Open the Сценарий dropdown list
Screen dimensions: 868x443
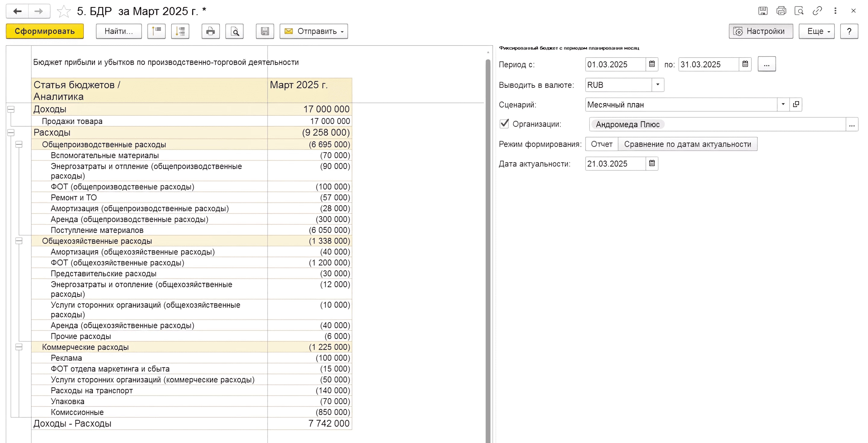(x=783, y=105)
